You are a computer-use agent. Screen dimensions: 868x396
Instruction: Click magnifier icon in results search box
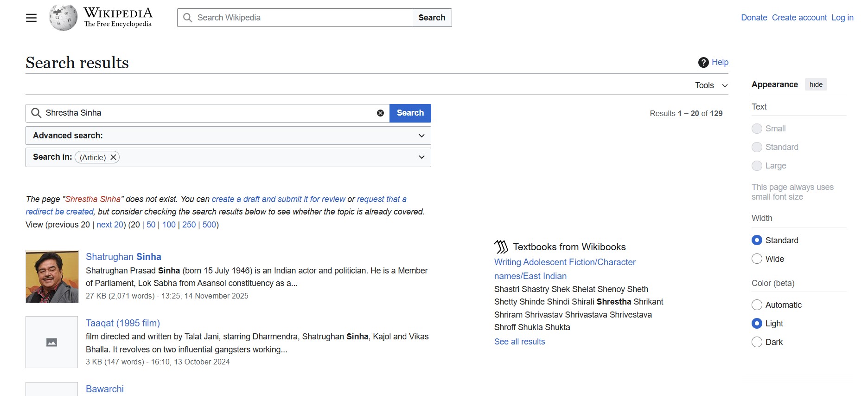[x=36, y=113]
